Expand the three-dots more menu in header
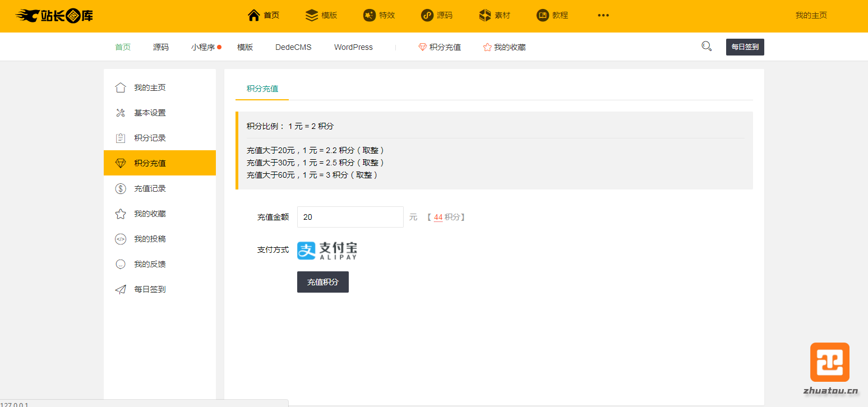Screen dimensions: 868x407 pos(603,16)
